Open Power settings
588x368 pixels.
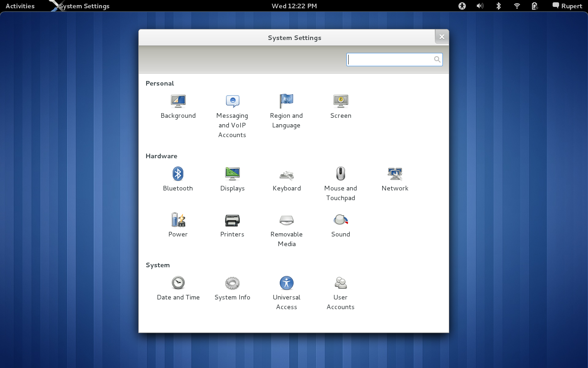coord(178,220)
